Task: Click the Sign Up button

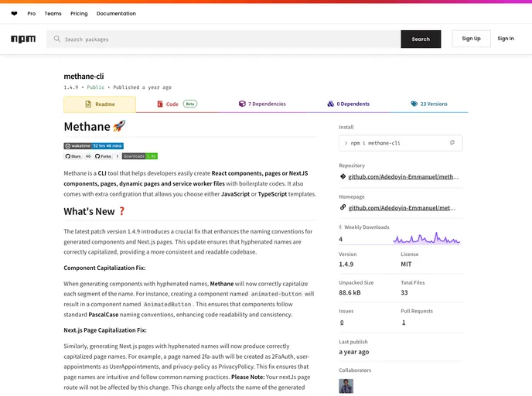Action: point(471,39)
